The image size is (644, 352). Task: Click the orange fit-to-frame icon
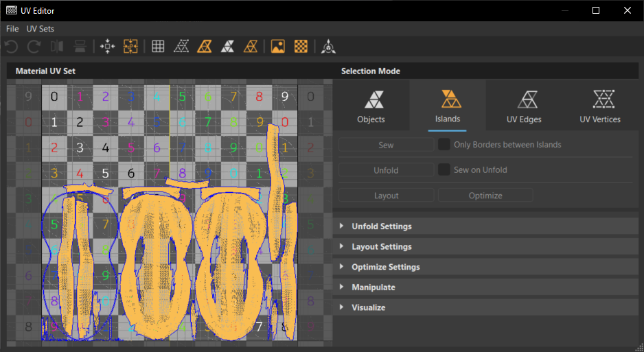click(130, 47)
